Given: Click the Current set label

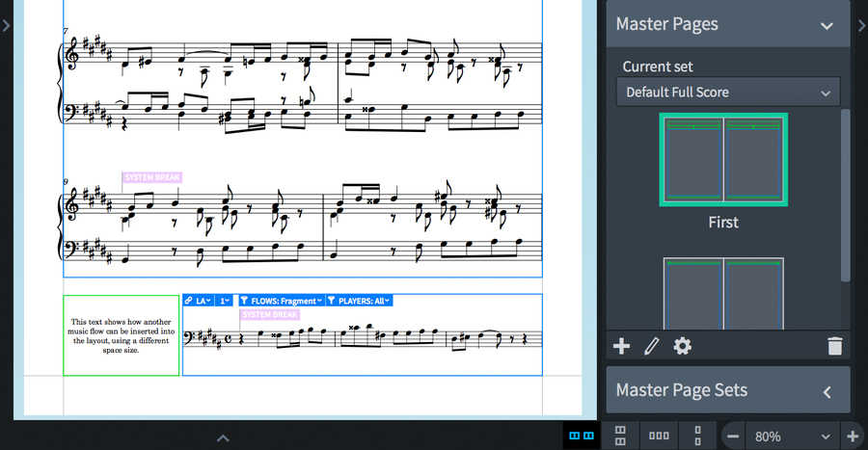Looking at the screenshot, I should coord(658,66).
